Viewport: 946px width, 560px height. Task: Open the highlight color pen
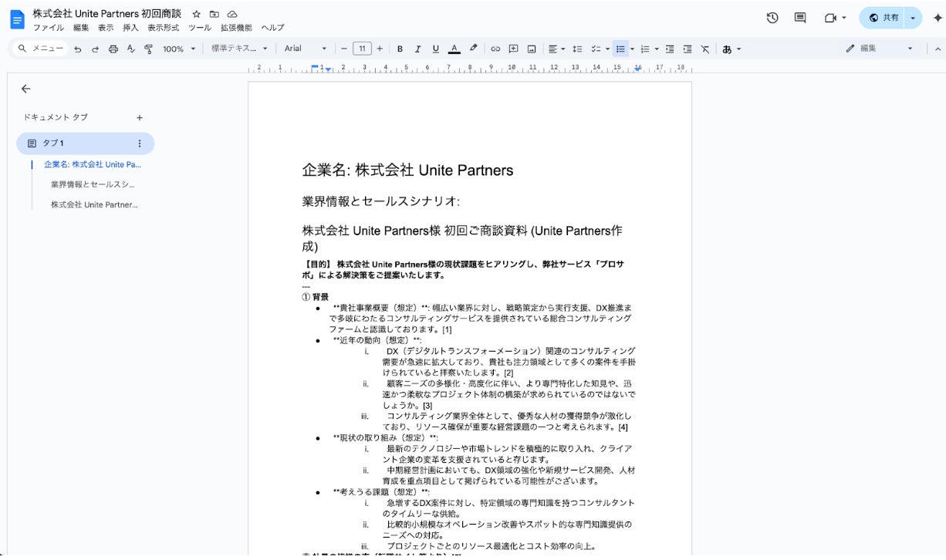[473, 49]
